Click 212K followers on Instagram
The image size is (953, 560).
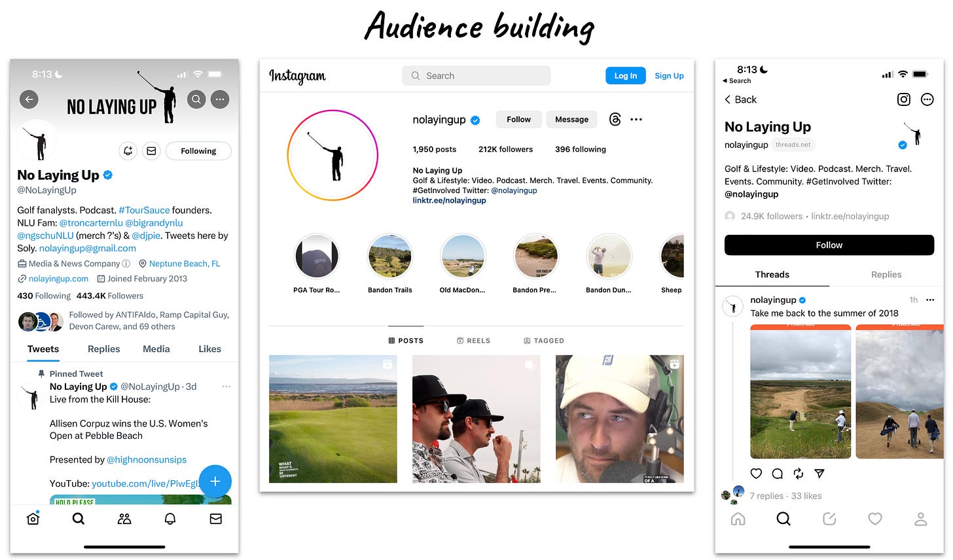pyautogui.click(x=505, y=149)
